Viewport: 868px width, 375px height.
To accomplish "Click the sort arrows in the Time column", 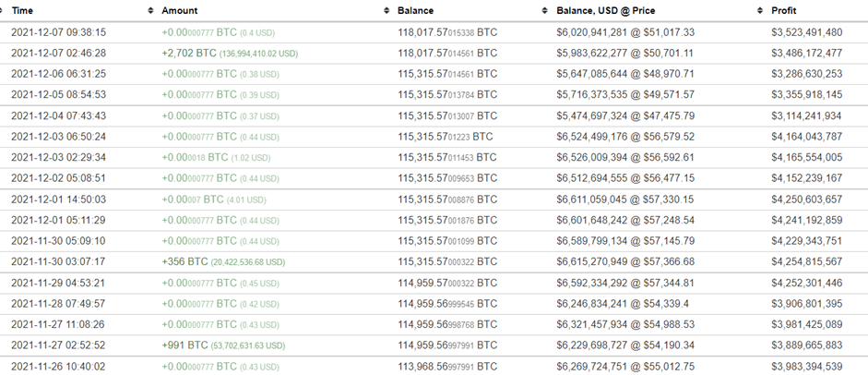I will 151,10.
